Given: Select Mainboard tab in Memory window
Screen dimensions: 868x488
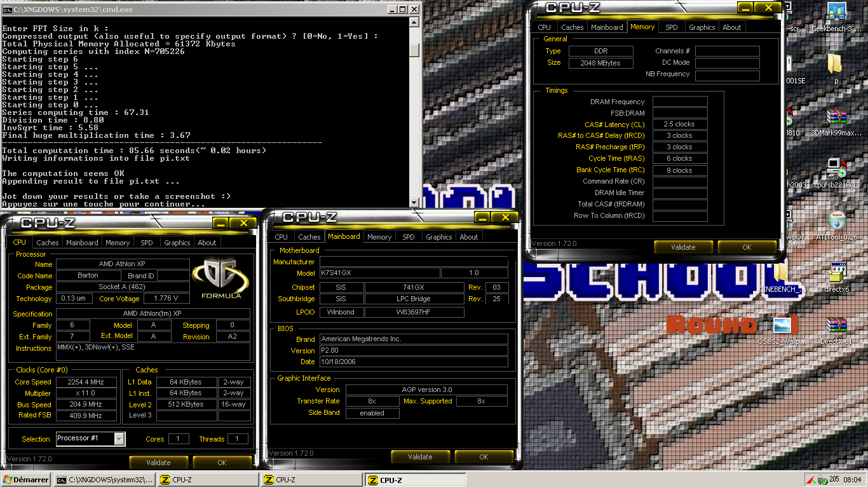Looking at the screenshot, I should [x=607, y=27].
